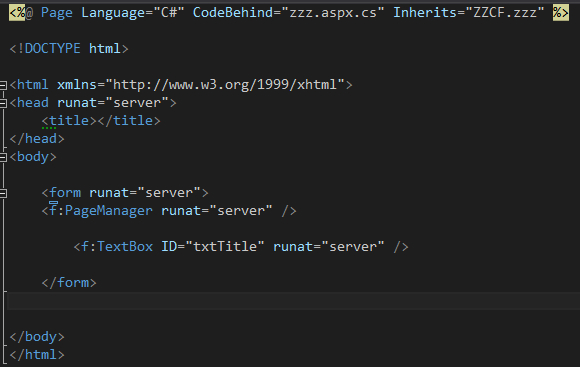The width and height of the screenshot is (580, 367).
Task: Place cursor in the CodeBehind "zzz.aspx.cs" value
Action: tap(333, 13)
